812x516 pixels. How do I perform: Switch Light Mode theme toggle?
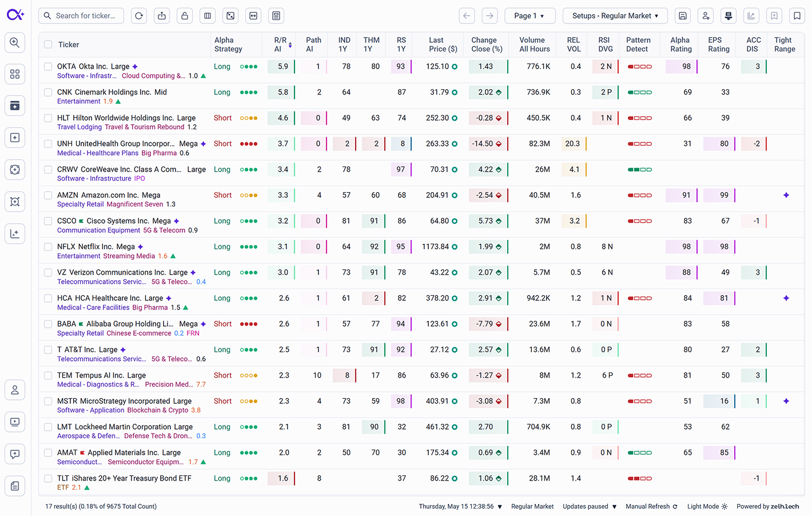pos(707,506)
